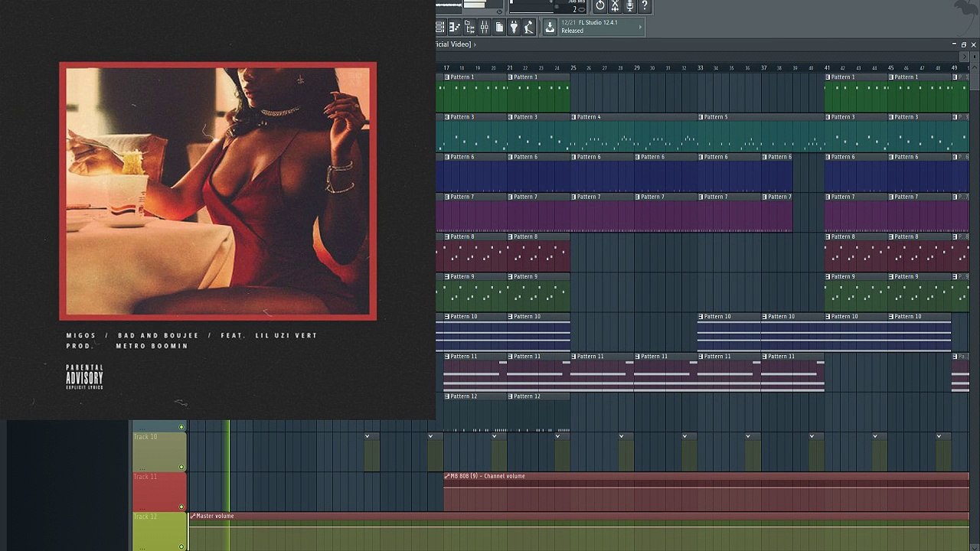Screen dimensions: 980x551
Task: Select the Track 10 header
Action: pyautogui.click(x=159, y=452)
